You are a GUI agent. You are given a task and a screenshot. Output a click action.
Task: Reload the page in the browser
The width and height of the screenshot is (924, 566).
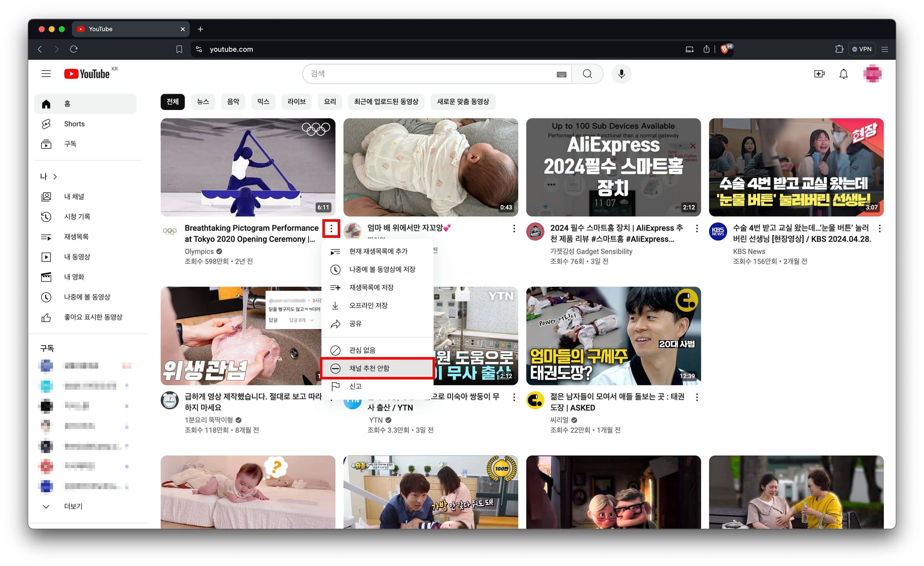point(74,49)
